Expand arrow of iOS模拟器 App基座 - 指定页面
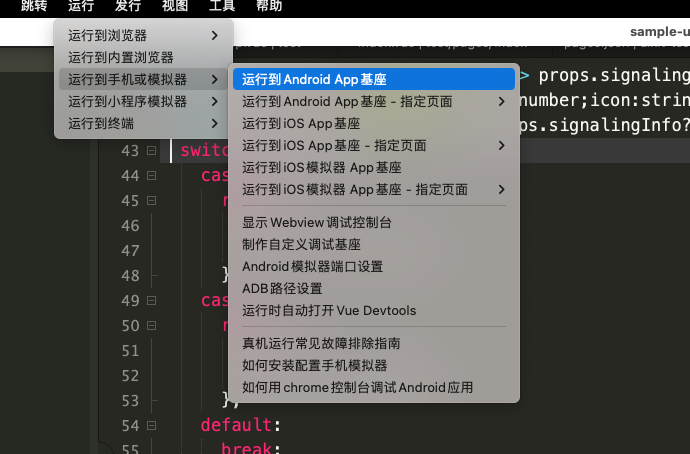 click(x=502, y=189)
